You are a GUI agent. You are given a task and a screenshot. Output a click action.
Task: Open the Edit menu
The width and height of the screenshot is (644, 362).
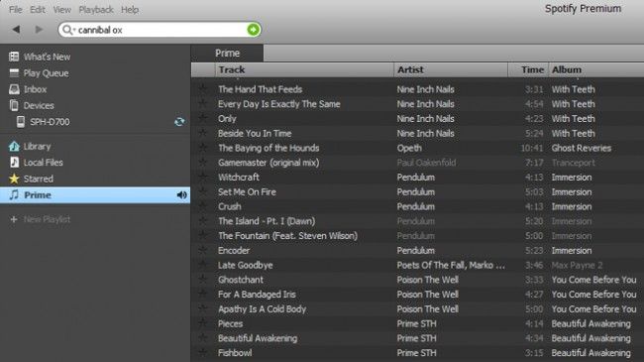[38, 10]
